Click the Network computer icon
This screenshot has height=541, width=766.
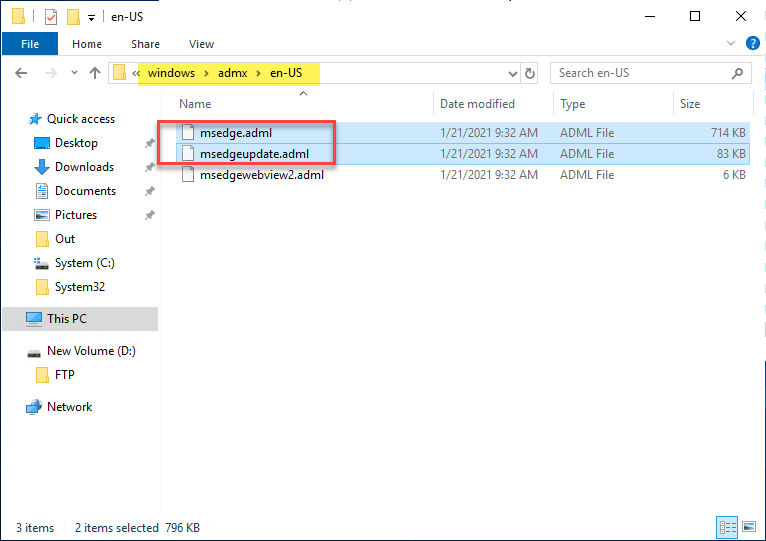(34, 407)
